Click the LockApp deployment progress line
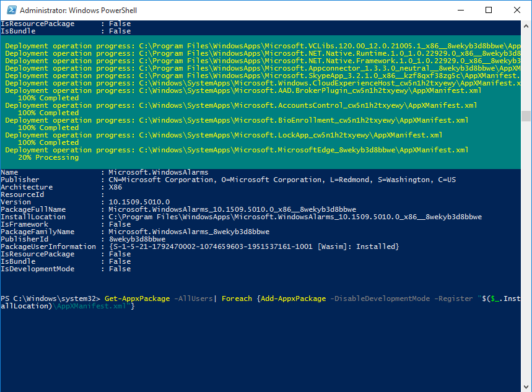 pyautogui.click(x=224, y=135)
